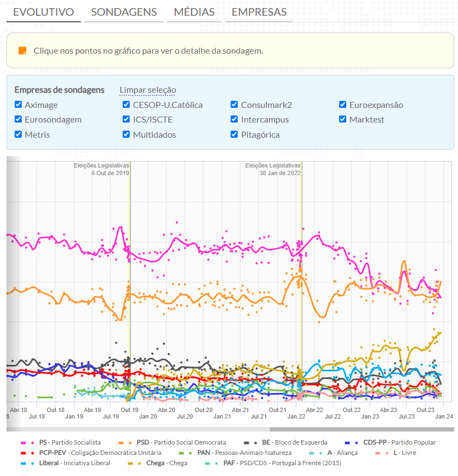Click the Liberal blue legend marker
This screenshot has width=458, height=476.
(29, 463)
